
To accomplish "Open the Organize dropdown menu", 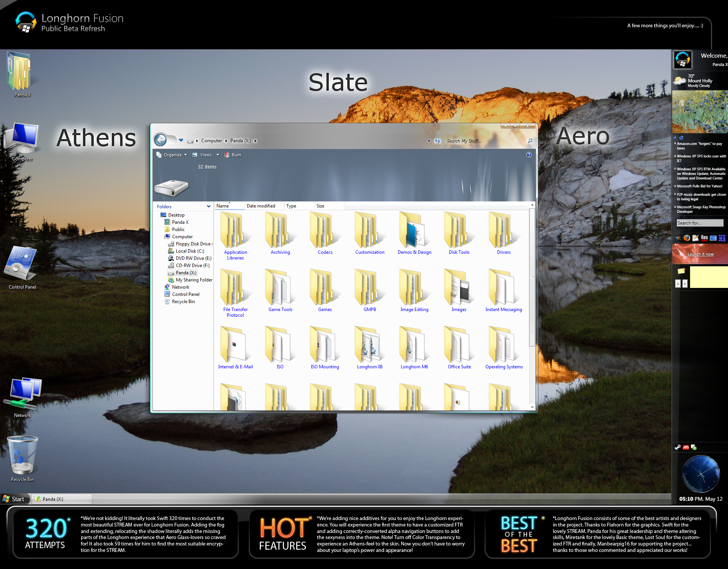I will point(173,155).
